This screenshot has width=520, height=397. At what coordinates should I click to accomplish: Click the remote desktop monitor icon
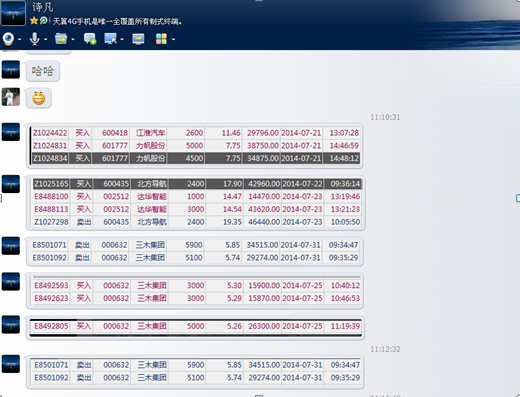click(x=110, y=39)
